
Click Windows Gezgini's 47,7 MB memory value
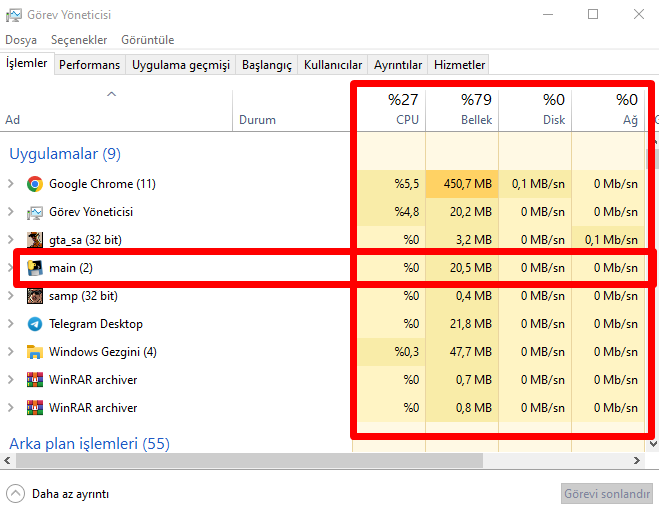[x=470, y=352]
